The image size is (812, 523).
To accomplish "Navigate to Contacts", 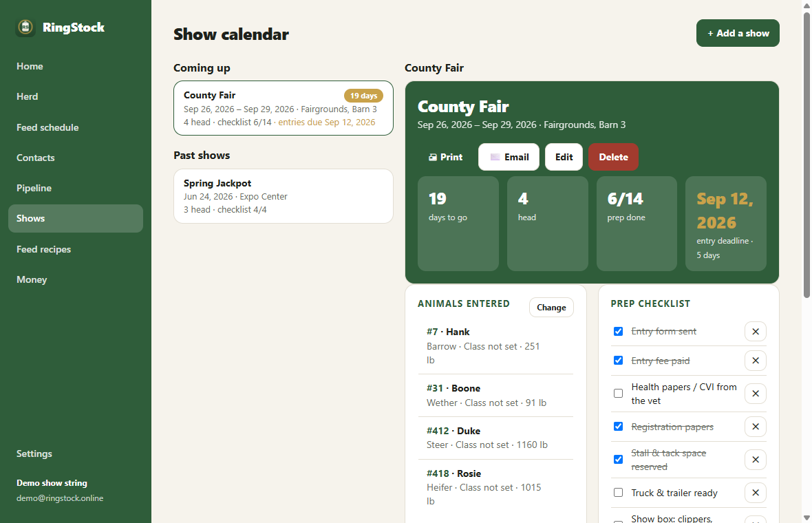I will [76, 158].
